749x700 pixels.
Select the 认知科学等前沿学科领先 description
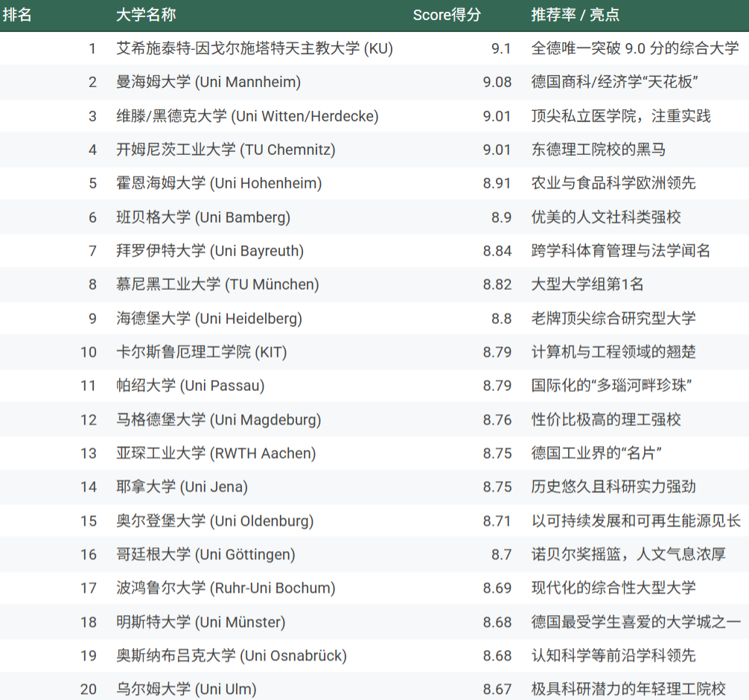click(x=613, y=655)
